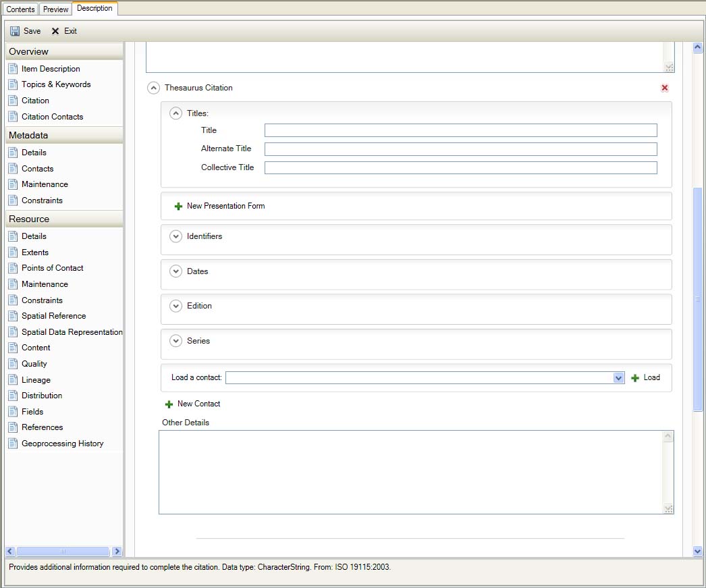Image resolution: width=706 pixels, height=588 pixels.
Task: Expand the Dates section
Action: [175, 271]
